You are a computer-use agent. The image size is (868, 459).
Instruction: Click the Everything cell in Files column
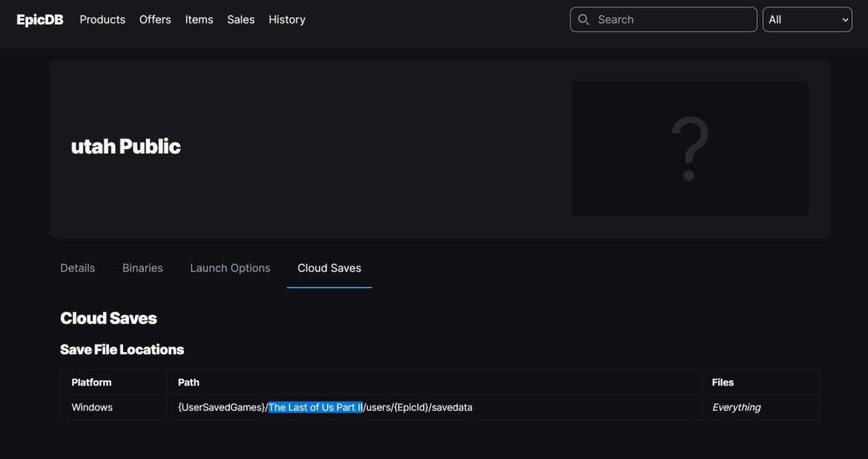(736, 407)
